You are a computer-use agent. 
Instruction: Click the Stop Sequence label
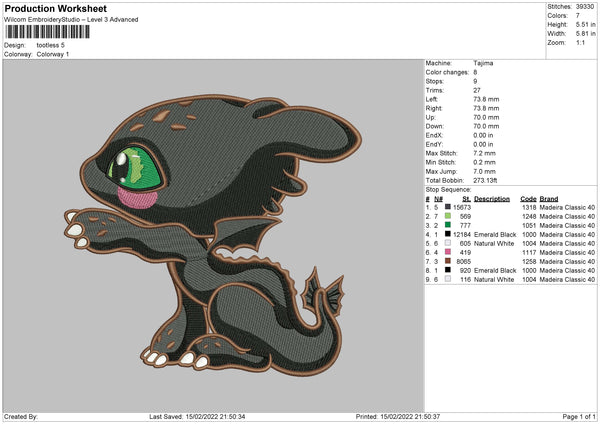click(x=448, y=189)
